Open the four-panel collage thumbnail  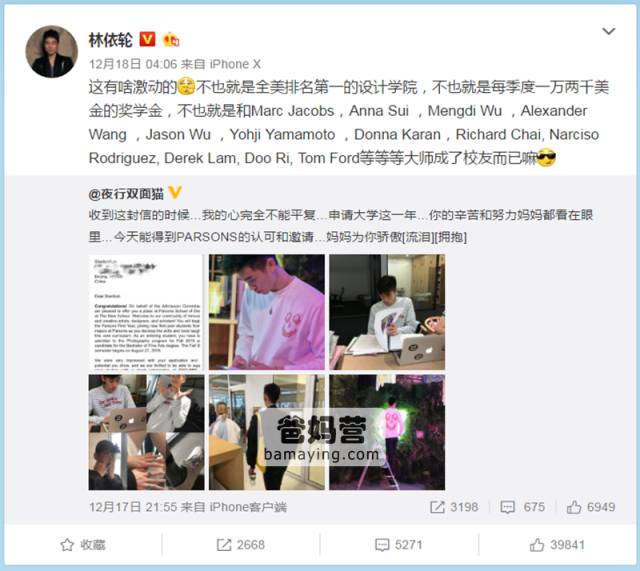(x=146, y=433)
